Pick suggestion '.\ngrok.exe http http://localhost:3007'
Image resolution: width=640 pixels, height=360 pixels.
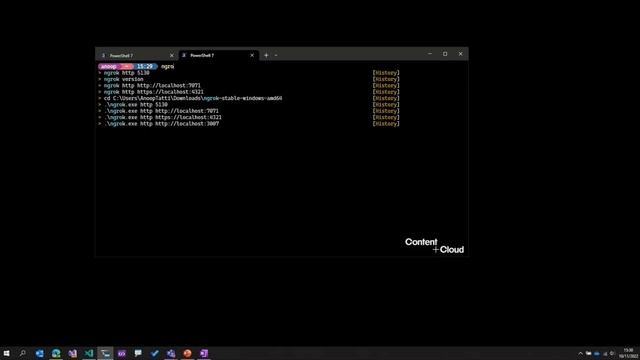tap(161, 124)
